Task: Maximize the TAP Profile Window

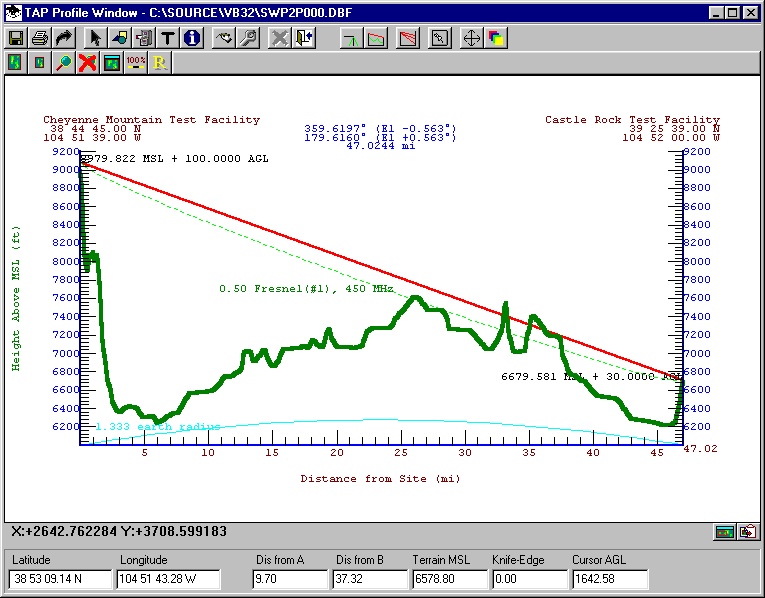Action: pos(732,13)
